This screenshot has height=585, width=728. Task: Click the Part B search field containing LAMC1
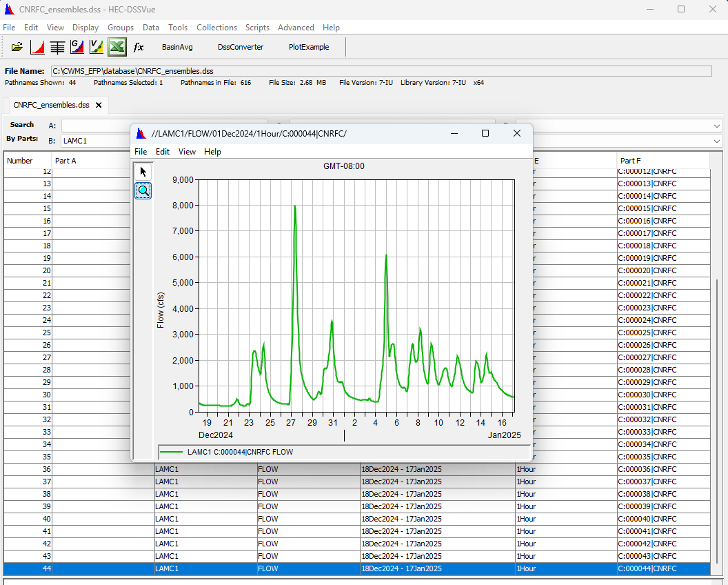click(x=96, y=141)
